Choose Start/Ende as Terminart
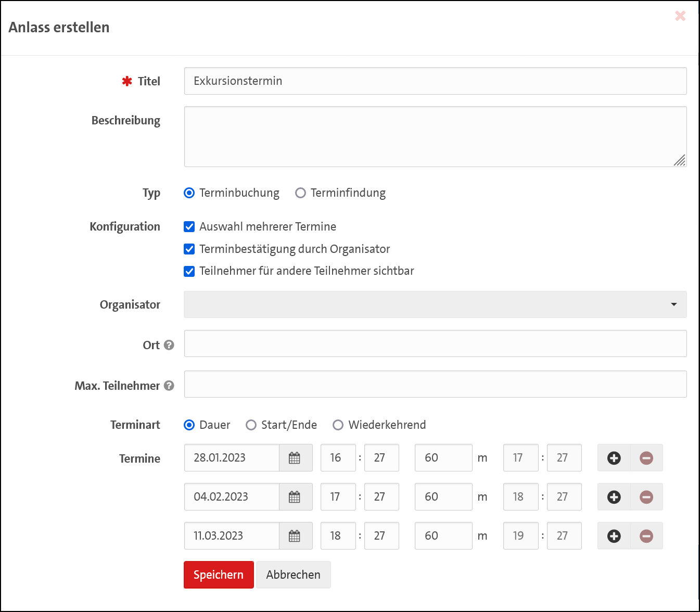Screen dimensions: 700x612 pos(251,425)
